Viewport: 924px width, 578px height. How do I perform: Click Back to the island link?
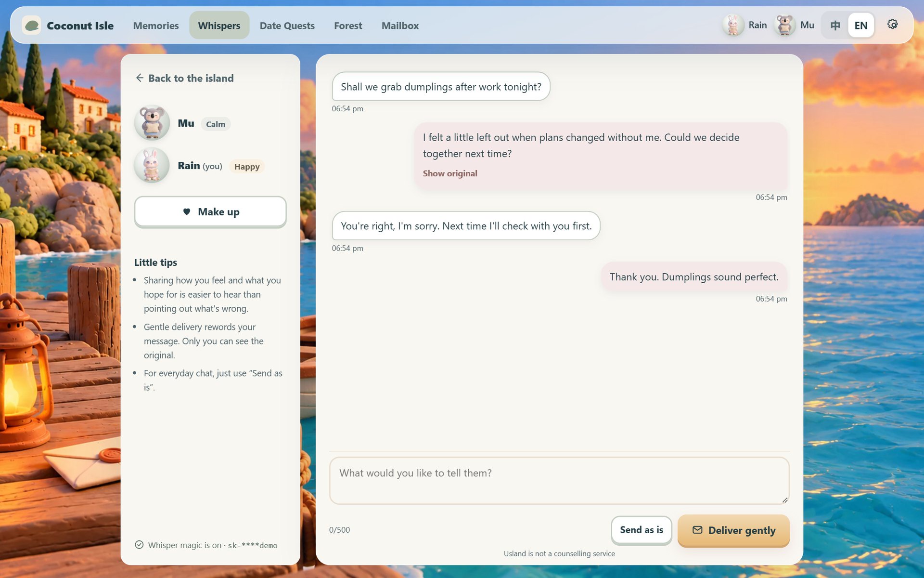click(185, 78)
